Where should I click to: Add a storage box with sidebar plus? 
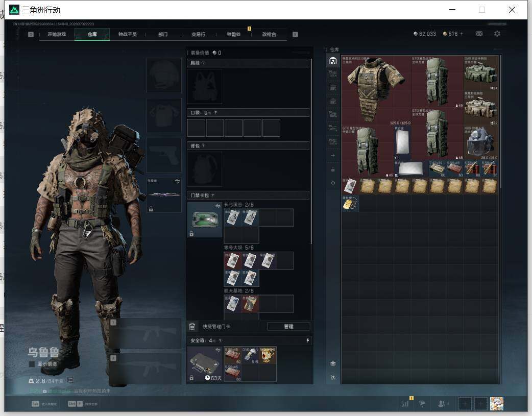point(333,155)
